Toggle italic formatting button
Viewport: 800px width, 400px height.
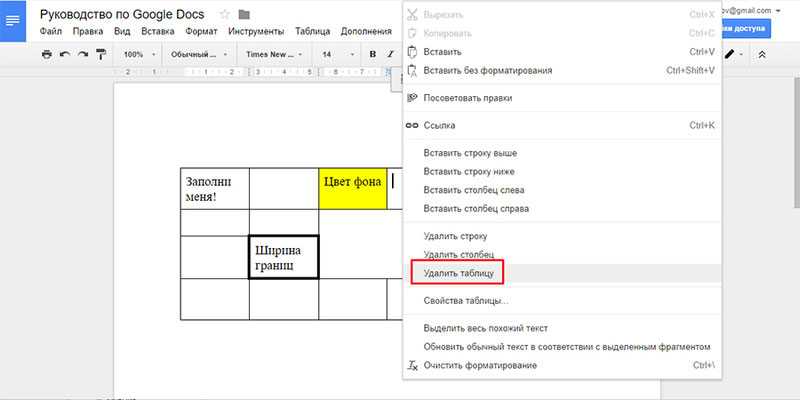pos(390,54)
